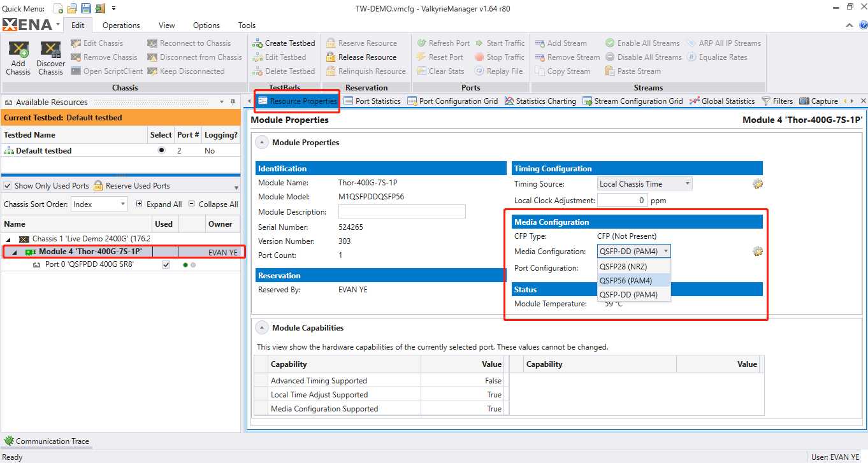The height and width of the screenshot is (463, 868).
Task: Click the Discover Chassis button
Action: coord(50,58)
